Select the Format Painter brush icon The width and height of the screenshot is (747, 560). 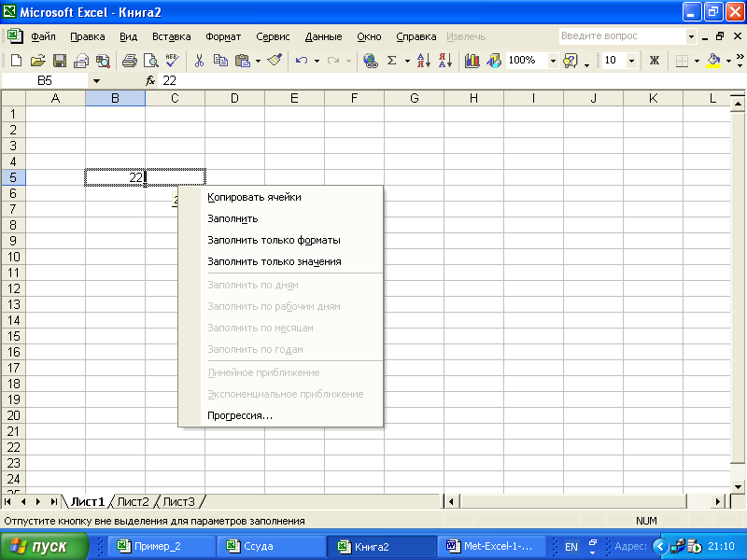[x=275, y=61]
